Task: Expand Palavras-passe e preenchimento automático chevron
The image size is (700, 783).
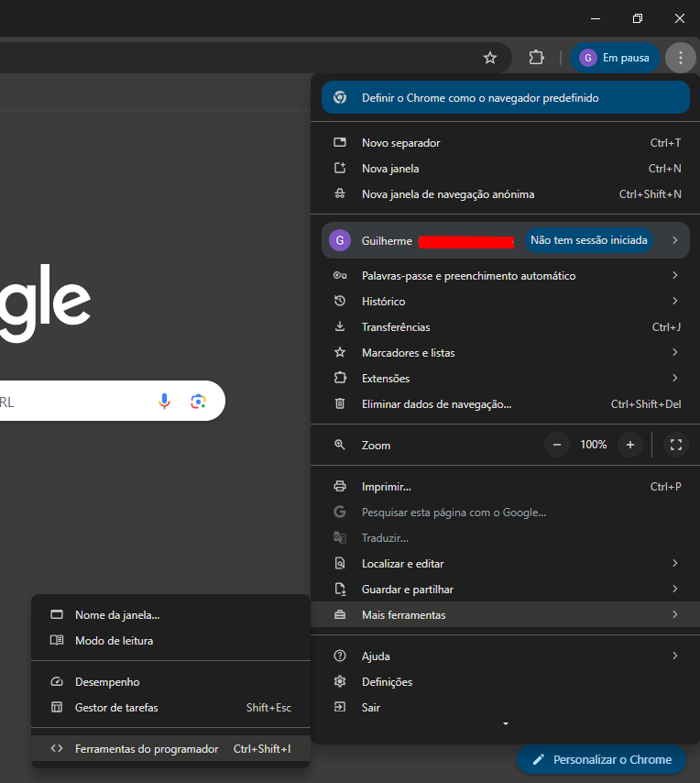Action: 674,275
